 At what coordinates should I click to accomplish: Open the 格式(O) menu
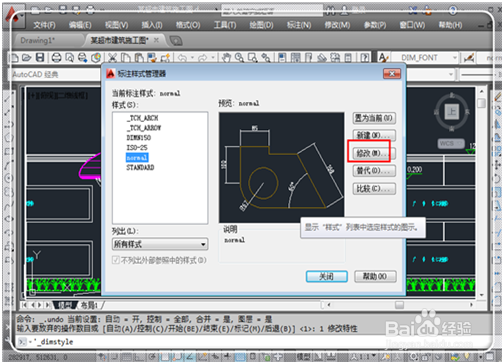[x=188, y=25]
